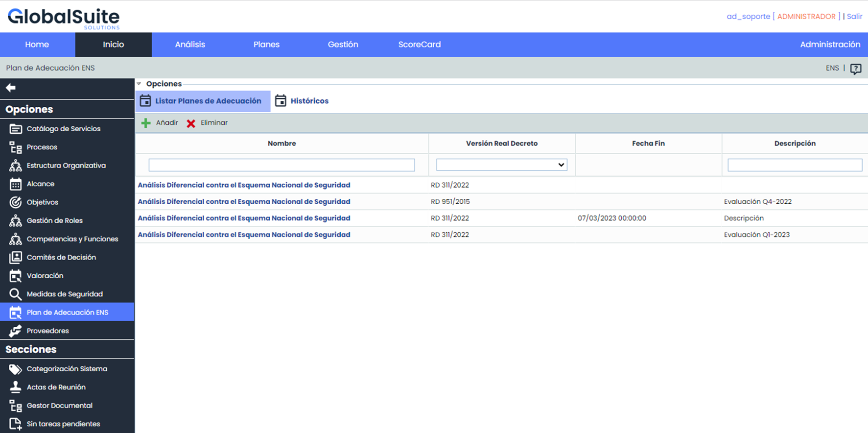Open the Análisis menu
The width and height of the screenshot is (868, 433).
click(x=190, y=45)
